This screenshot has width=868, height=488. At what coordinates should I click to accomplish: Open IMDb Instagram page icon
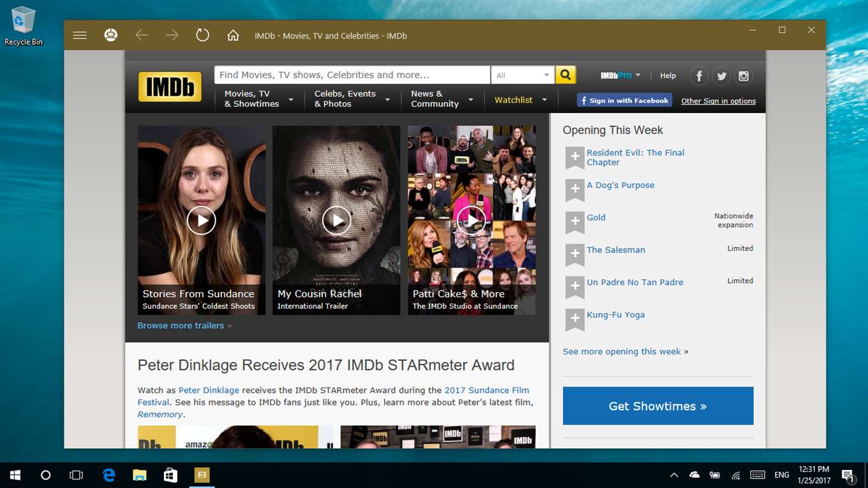(x=744, y=76)
